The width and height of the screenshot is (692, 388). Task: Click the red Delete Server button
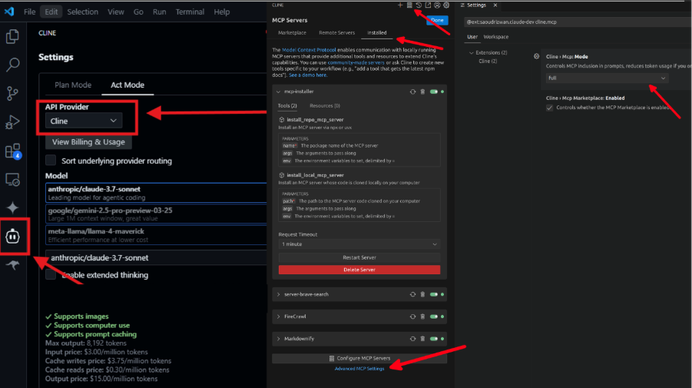[x=359, y=270]
